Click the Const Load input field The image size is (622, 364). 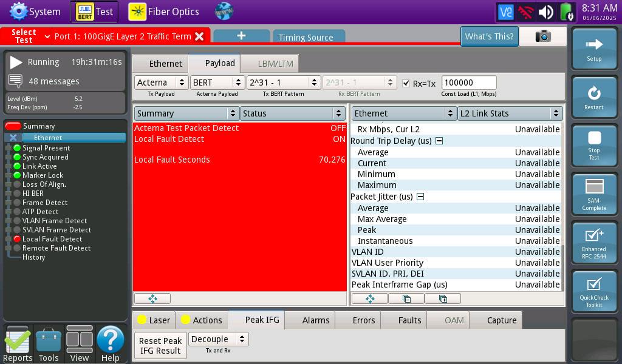[x=469, y=83]
